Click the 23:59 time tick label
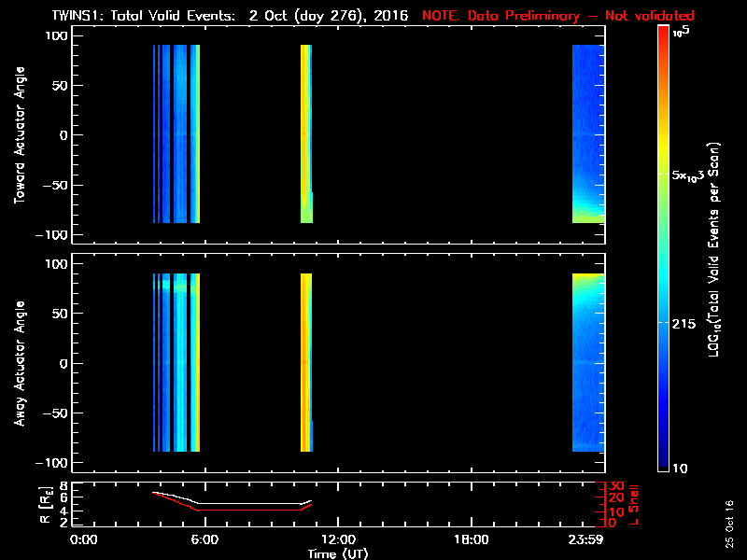 [x=589, y=539]
